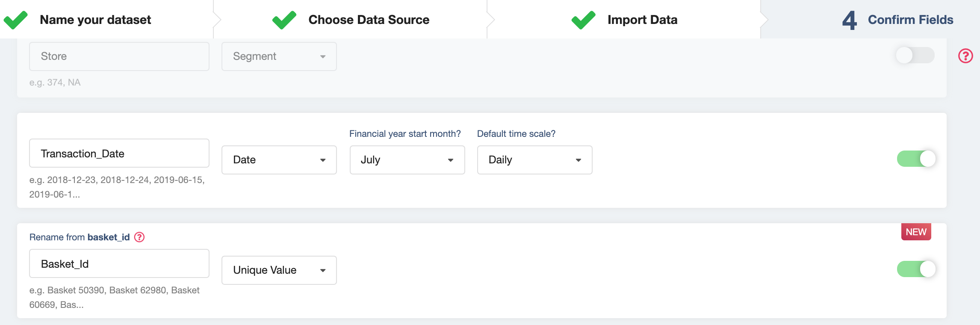Screen dimensions: 980x325
Task: Open the July financial year month dropdown
Action: pyautogui.click(x=407, y=160)
